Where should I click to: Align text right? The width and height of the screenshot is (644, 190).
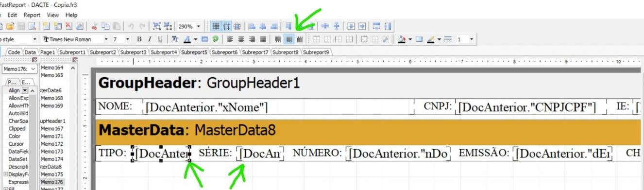coord(252,39)
